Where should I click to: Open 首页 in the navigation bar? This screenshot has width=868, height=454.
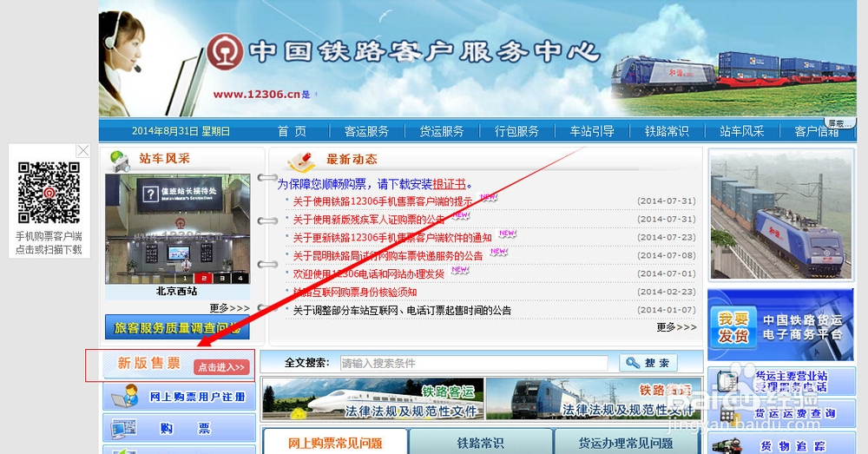point(292,131)
